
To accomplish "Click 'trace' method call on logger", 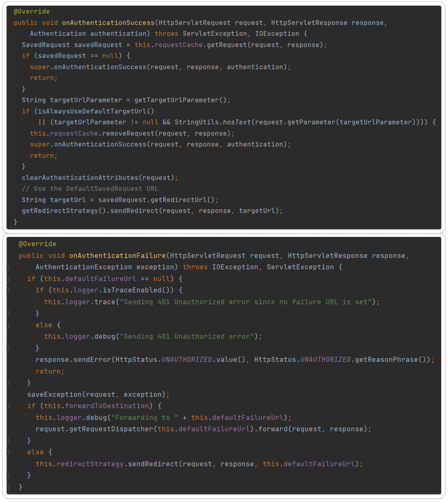I will click(105, 302).
